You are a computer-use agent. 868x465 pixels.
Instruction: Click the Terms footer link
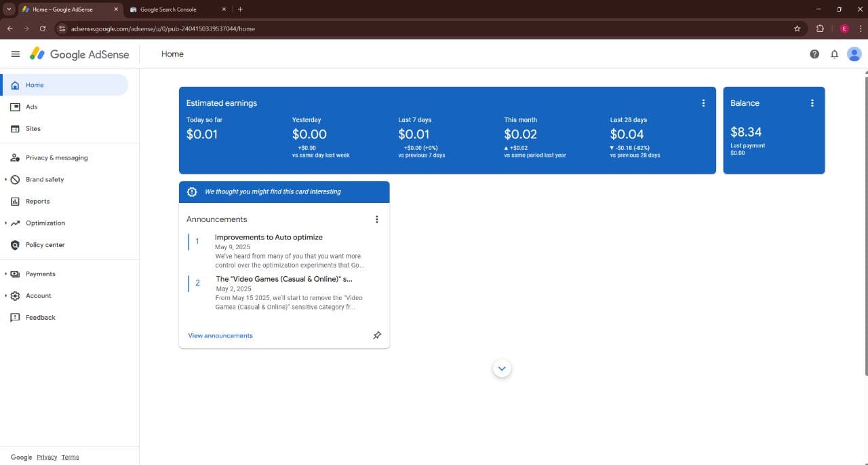pyautogui.click(x=70, y=458)
